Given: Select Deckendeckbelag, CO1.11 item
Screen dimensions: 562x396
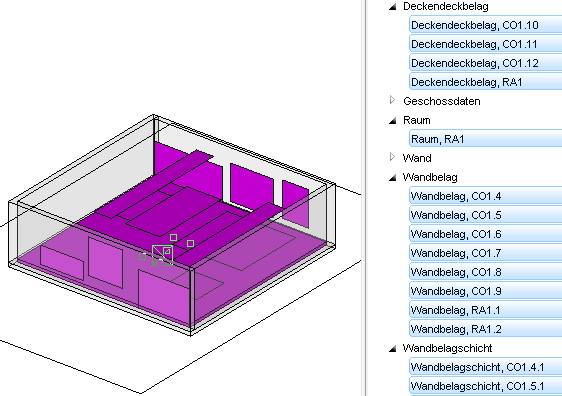Looking at the screenshot, I should click(485, 44).
